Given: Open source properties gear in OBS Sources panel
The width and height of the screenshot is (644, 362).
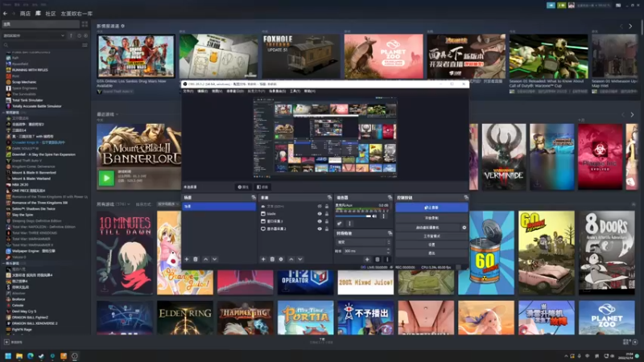Looking at the screenshot, I should (x=281, y=259).
